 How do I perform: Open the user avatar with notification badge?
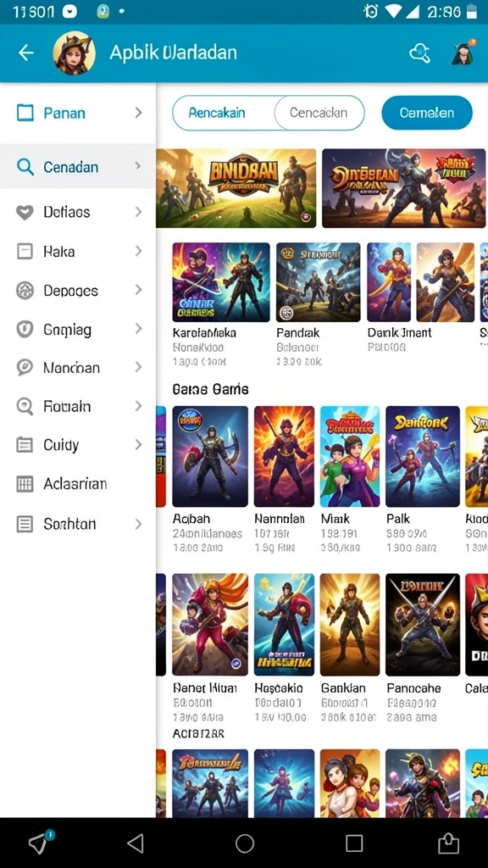(x=463, y=53)
